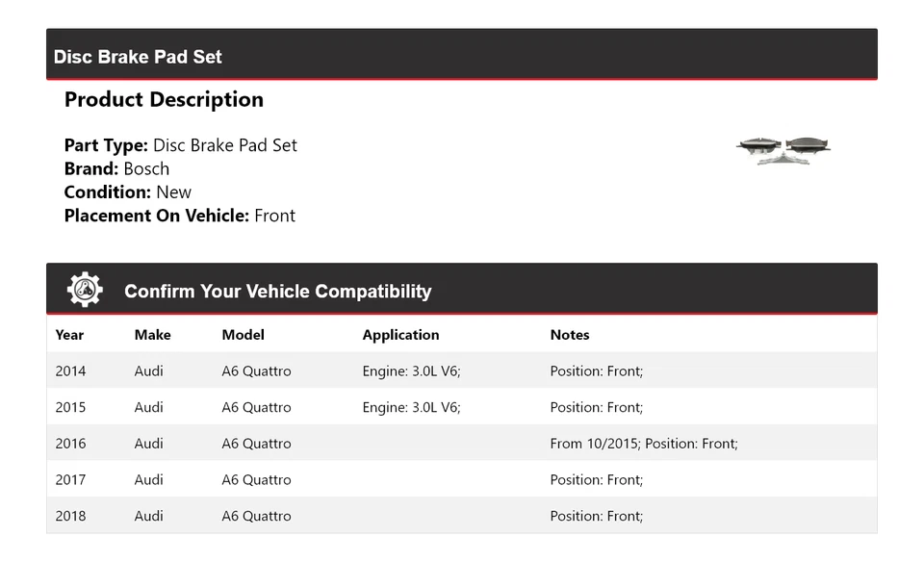Click the Application column header
This screenshot has width=924, height=562.
point(400,335)
